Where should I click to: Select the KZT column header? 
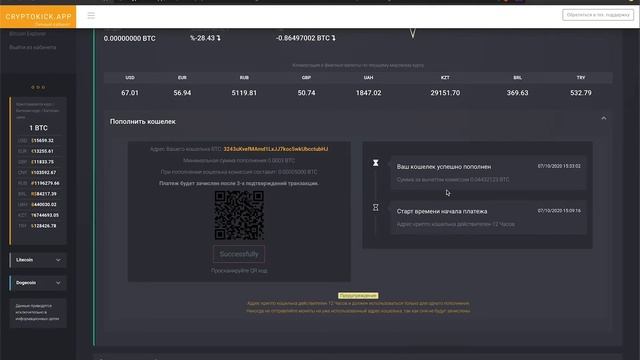coord(445,78)
